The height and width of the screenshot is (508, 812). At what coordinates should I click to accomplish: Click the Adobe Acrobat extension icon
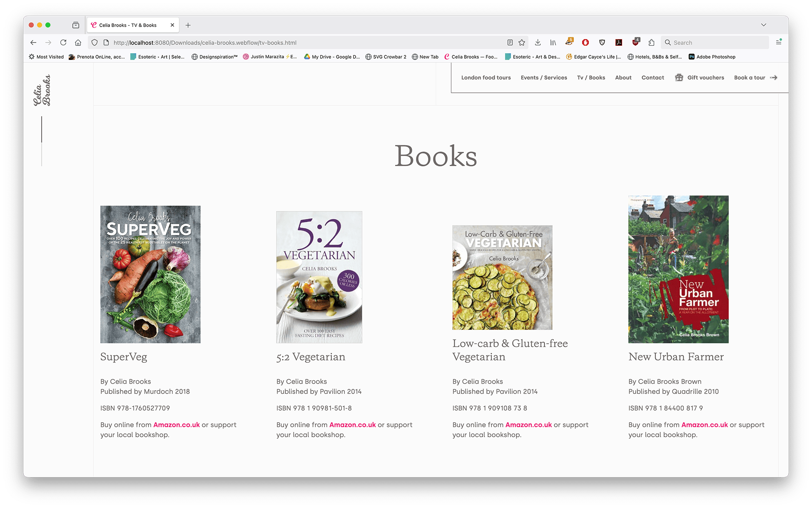[619, 42]
